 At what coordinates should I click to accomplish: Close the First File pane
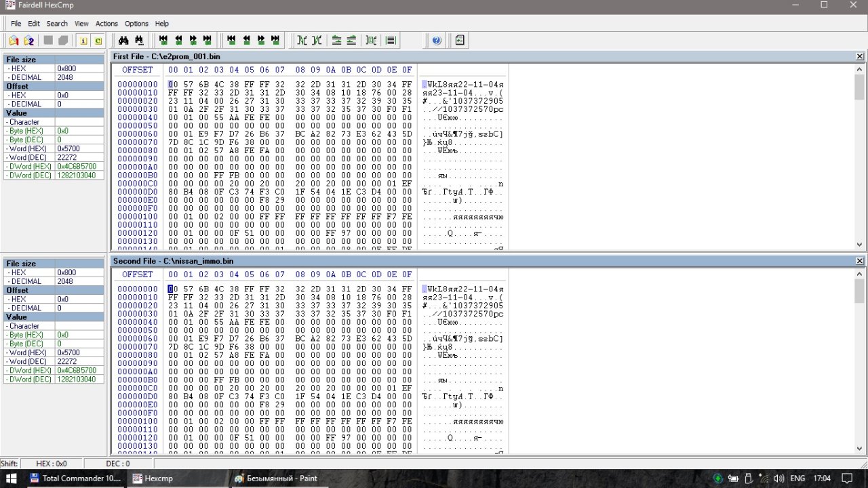point(860,56)
